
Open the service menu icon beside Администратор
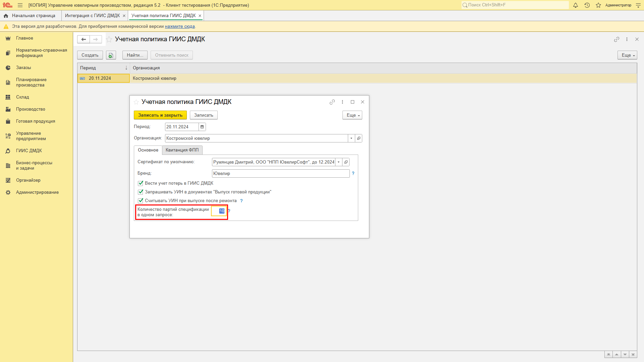point(638,5)
